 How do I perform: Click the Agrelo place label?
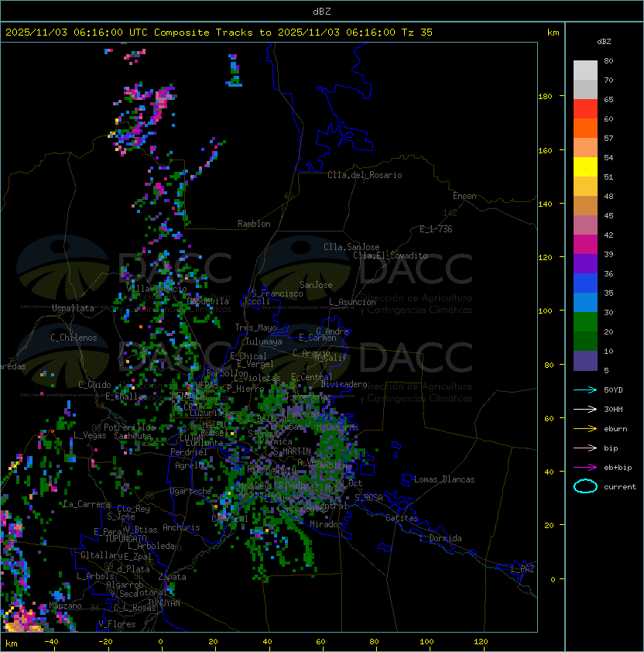coord(189,465)
